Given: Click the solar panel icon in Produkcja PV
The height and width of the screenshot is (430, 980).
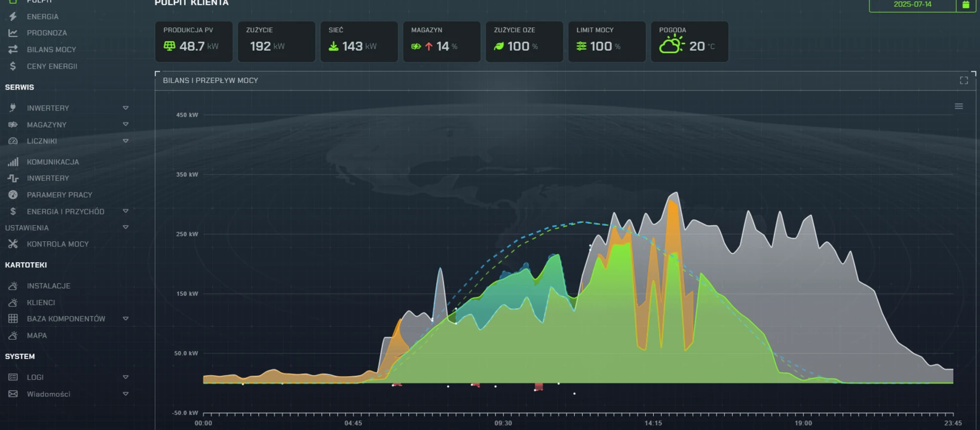Looking at the screenshot, I should (x=170, y=46).
